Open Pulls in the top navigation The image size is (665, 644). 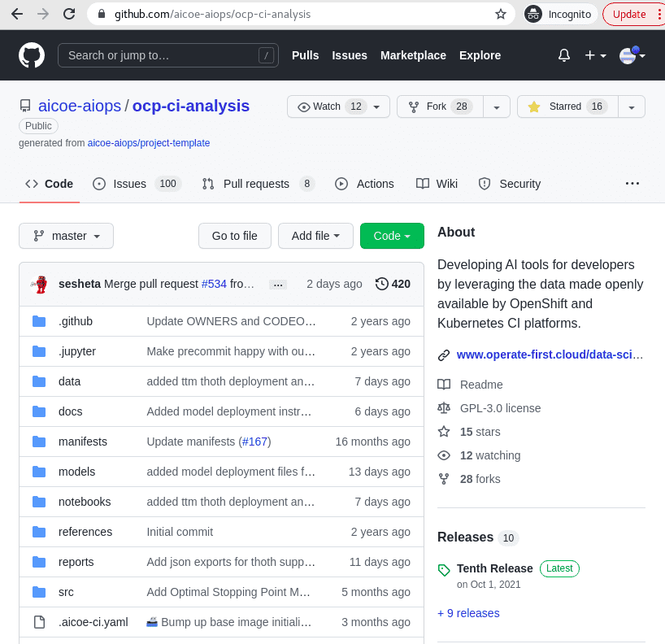[x=305, y=55]
